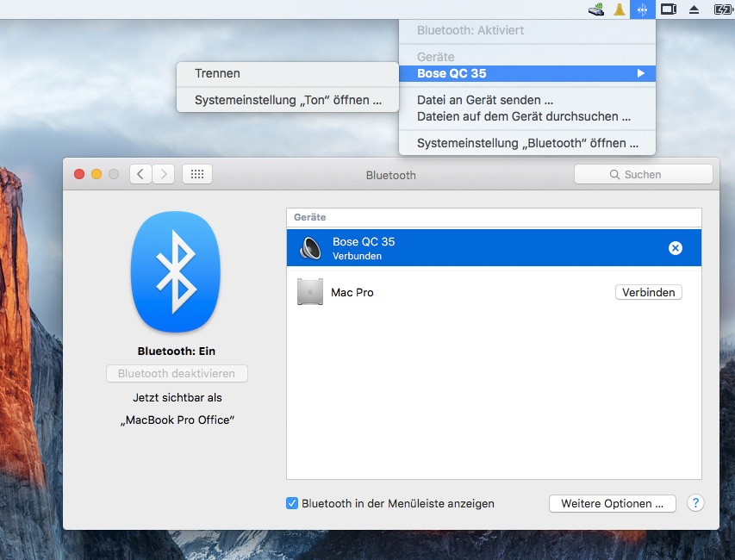Click the Bluetooth window title
The width and height of the screenshot is (735, 560).
click(391, 175)
